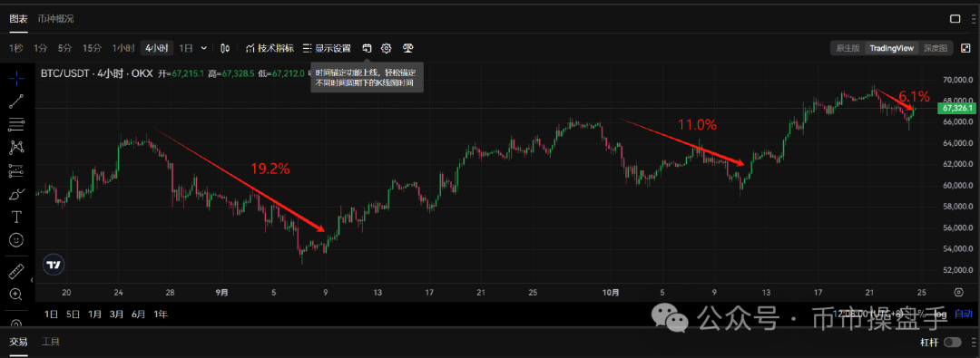This screenshot has height=358, width=980.
Task: Switch to 原生版 chart view
Action: click(848, 48)
